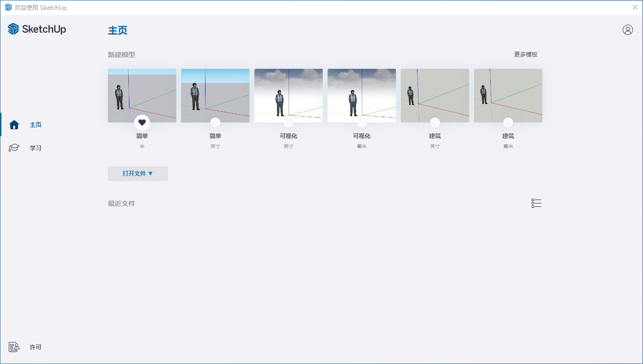Click the user account icon
Image resolution: width=643 pixels, height=364 pixels.
coord(627,30)
